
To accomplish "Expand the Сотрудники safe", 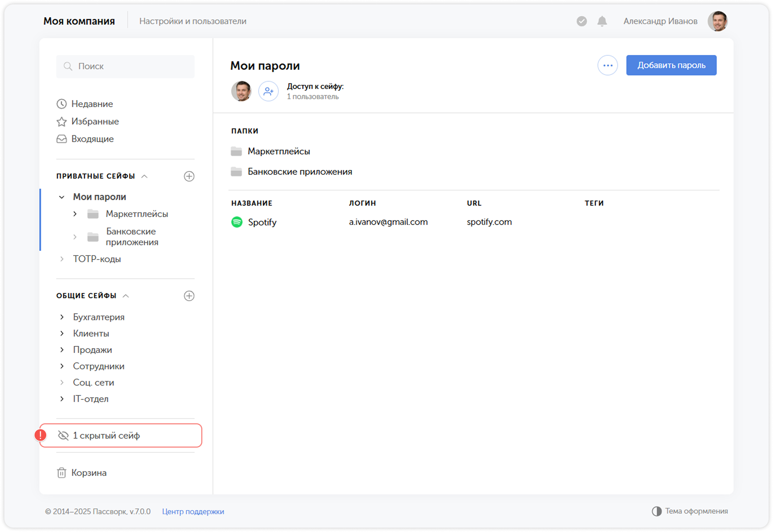I will 62,366.
